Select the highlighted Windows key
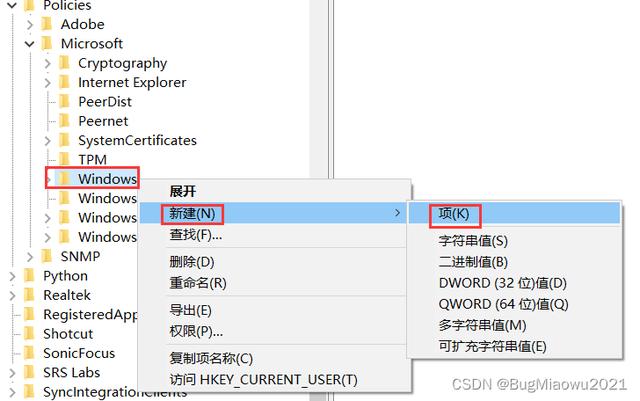 tap(107, 179)
